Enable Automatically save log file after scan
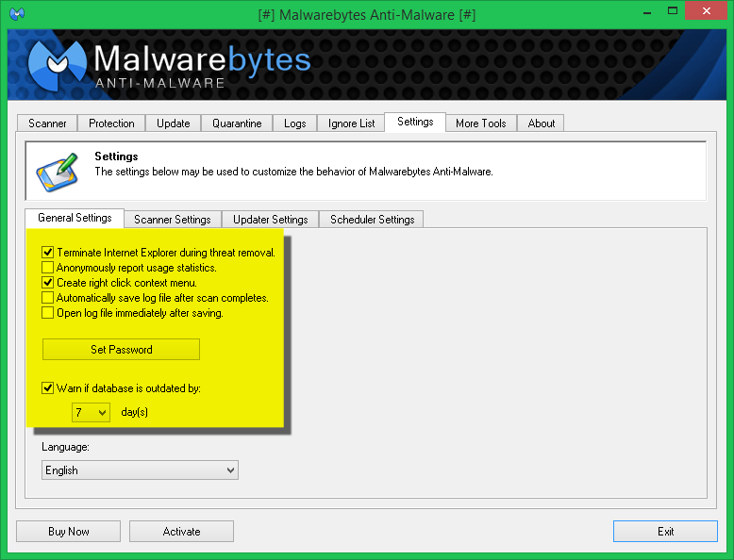The width and height of the screenshot is (734, 560). (47, 298)
